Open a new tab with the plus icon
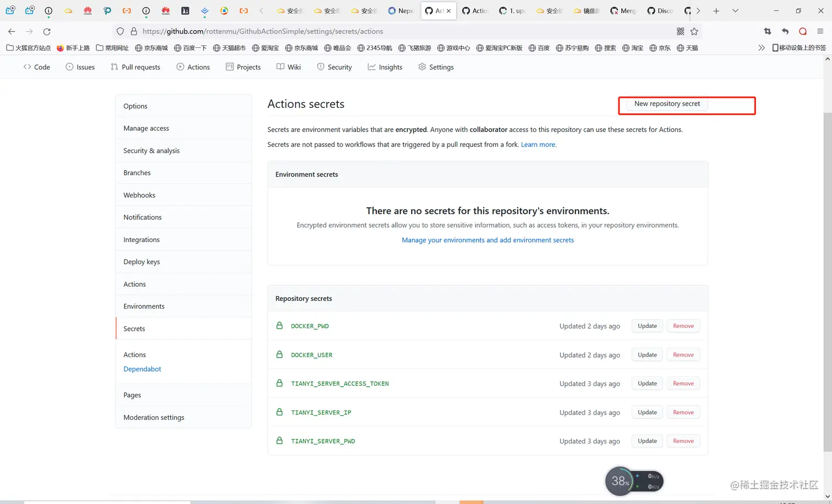This screenshot has width=832, height=504. [716, 10]
